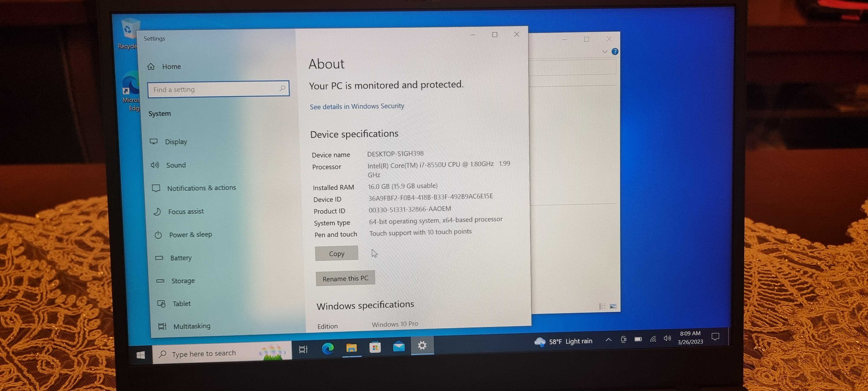Click the volume icon in system tray
Viewport: 868px width, 391px height.
click(x=667, y=338)
